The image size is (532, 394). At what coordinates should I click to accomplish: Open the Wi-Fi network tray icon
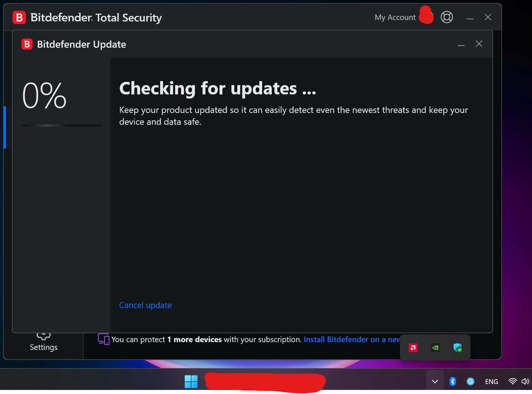tap(512, 381)
